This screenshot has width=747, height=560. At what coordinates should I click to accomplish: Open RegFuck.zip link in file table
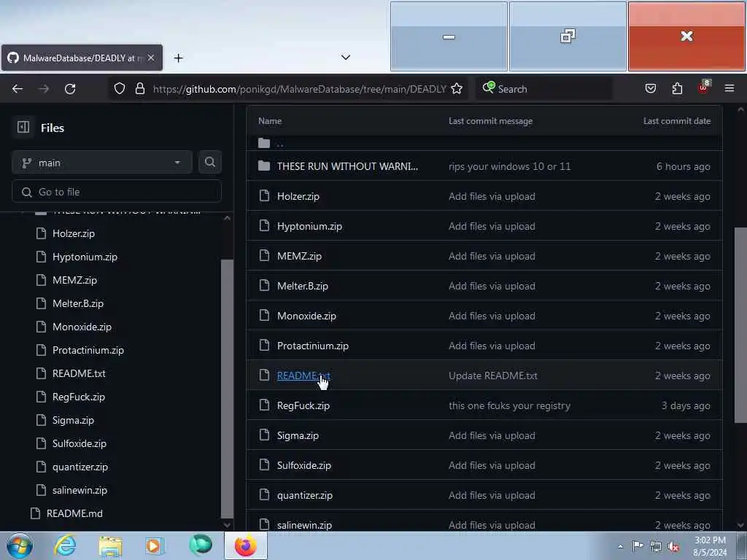pyautogui.click(x=303, y=405)
